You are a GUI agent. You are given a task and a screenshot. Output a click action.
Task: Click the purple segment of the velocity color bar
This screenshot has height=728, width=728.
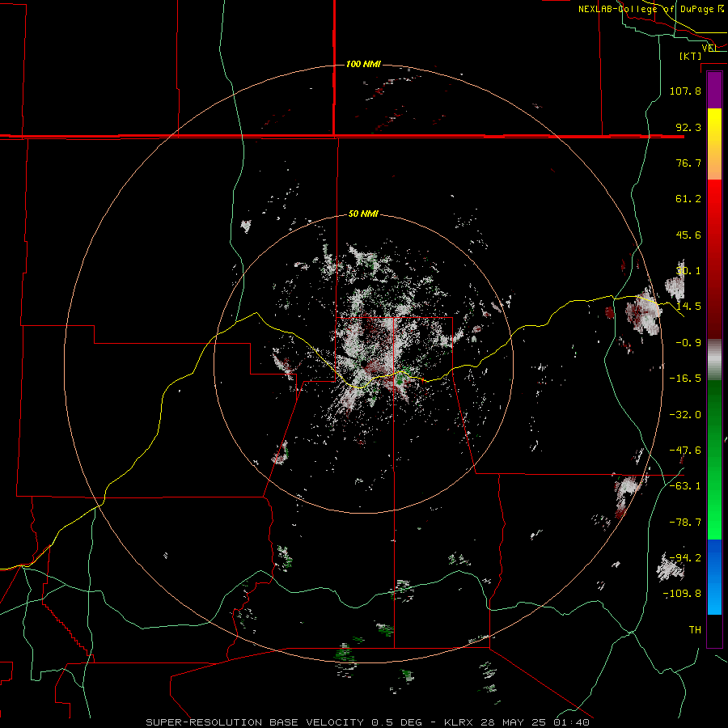click(714, 90)
